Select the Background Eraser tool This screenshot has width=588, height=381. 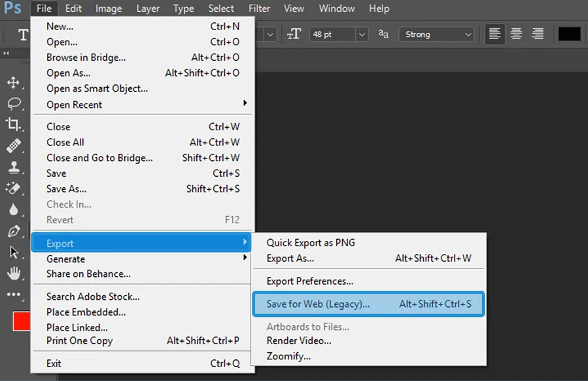pos(13,188)
